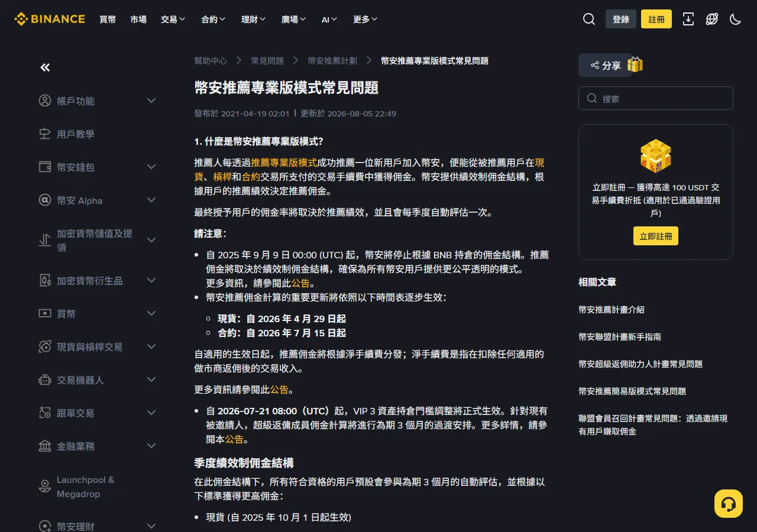The height and width of the screenshot is (532, 757).
Task: Open the download app icon
Action: [x=688, y=19]
